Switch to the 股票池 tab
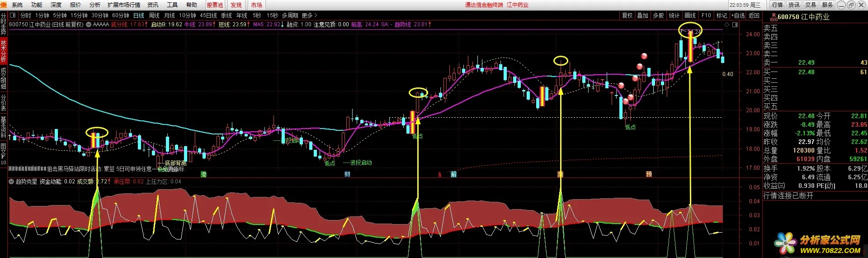This screenshot has width=868, height=258. pos(215,5)
